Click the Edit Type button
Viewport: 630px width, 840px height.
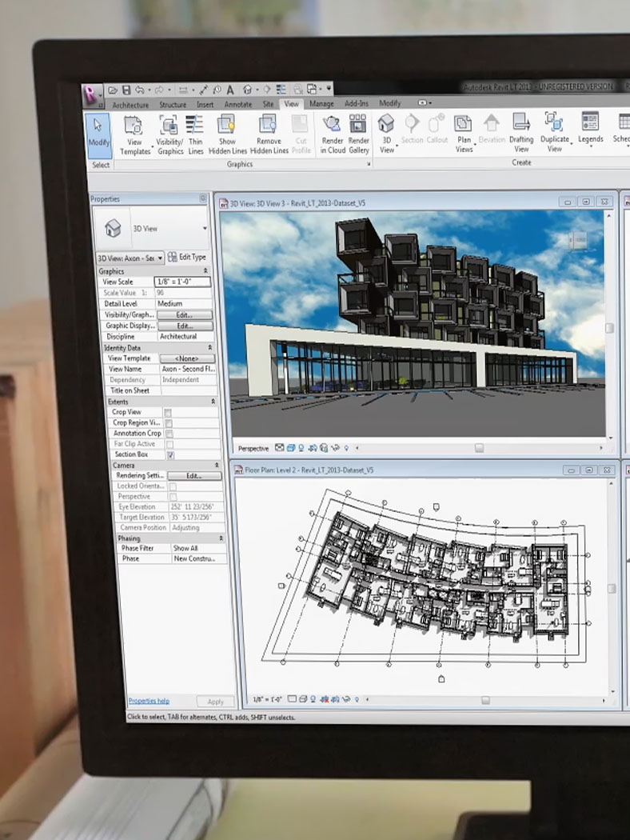(x=187, y=257)
